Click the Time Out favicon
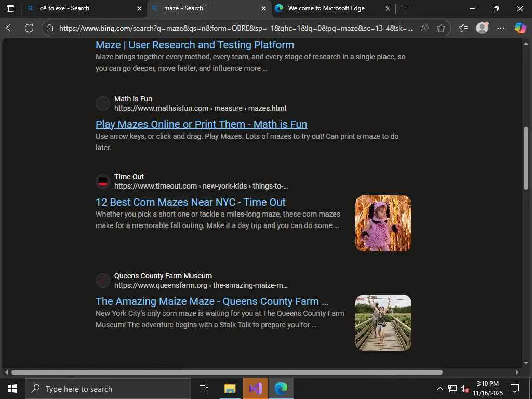Viewport: 532px width, 399px height. [103, 181]
